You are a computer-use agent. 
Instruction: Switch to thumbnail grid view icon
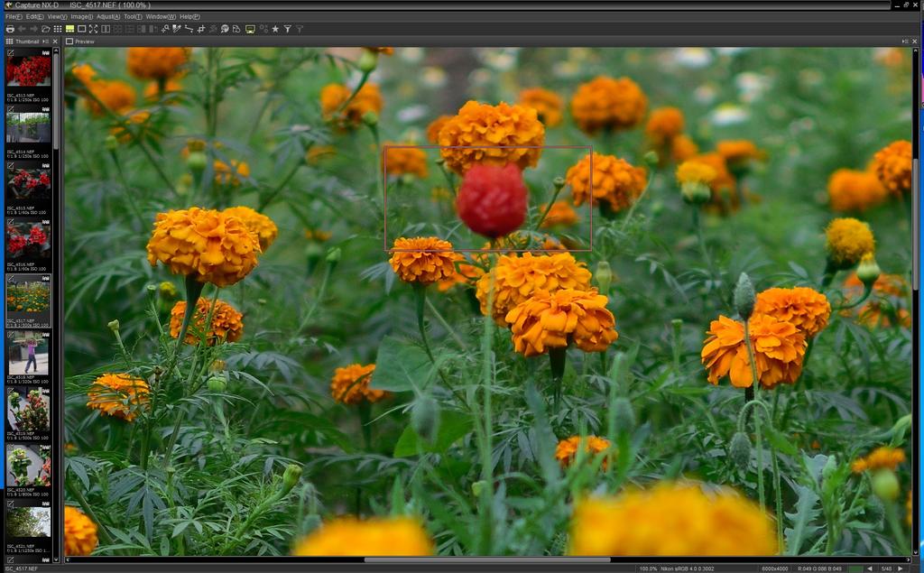pyautogui.click(x=58, y=29)
